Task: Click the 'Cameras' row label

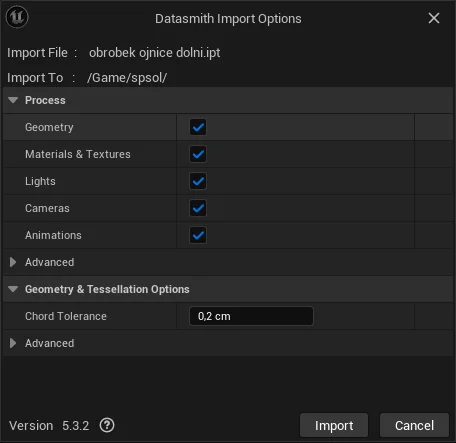Action: tap(47, 208)
